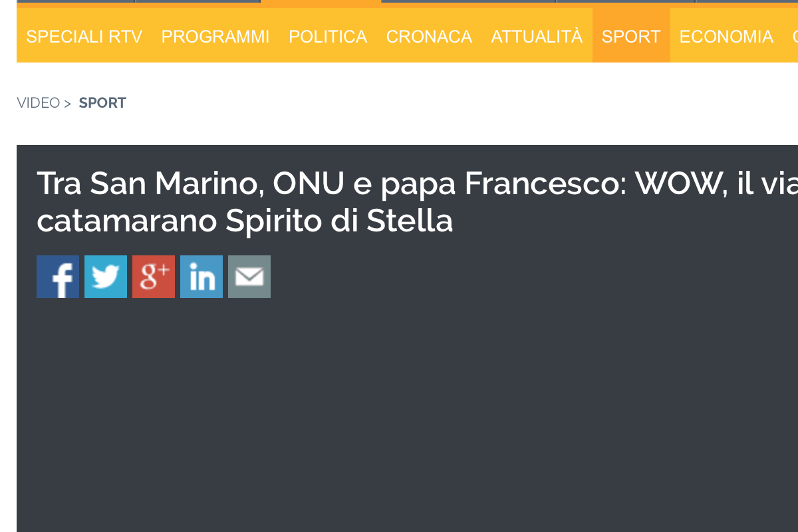Select the first gray tab in top strip
798x532 pixels.
pos(75,1)
